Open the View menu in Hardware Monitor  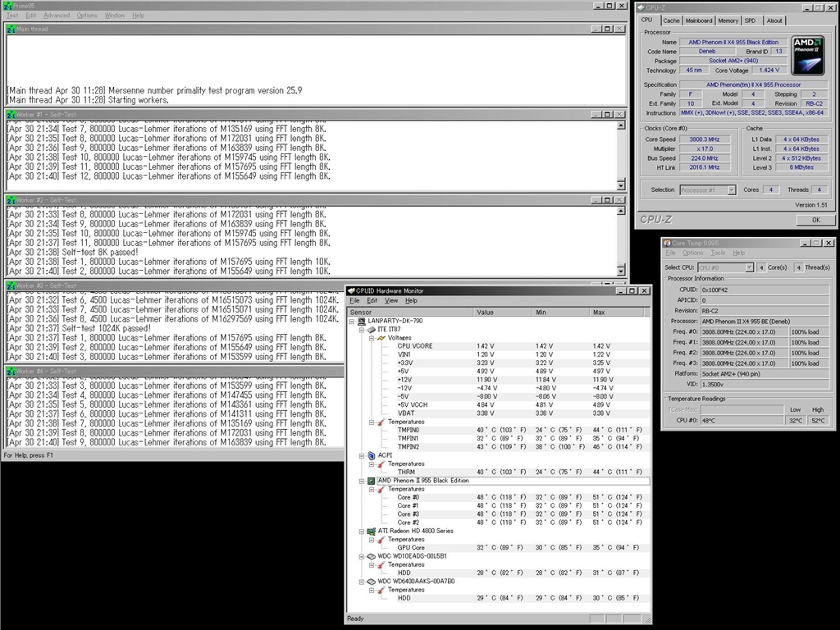tap(391, 301)
